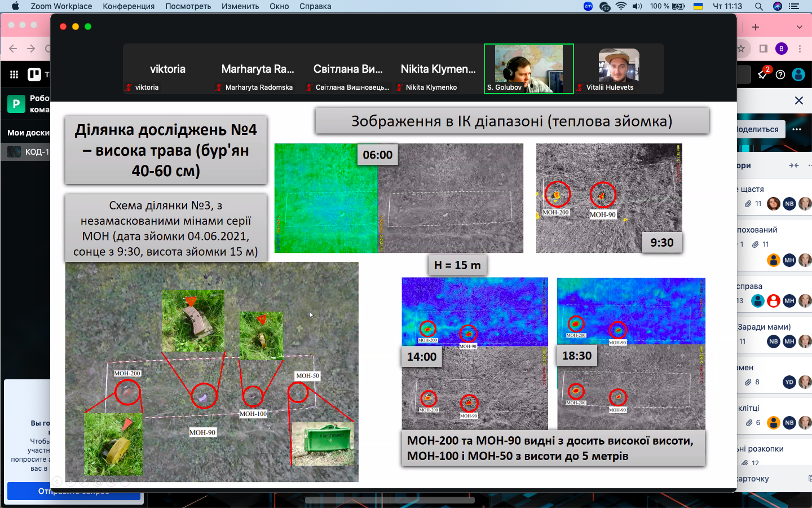Open the Trello app switcher grid
Screen dimensions: 812x508
pos(14,75)
